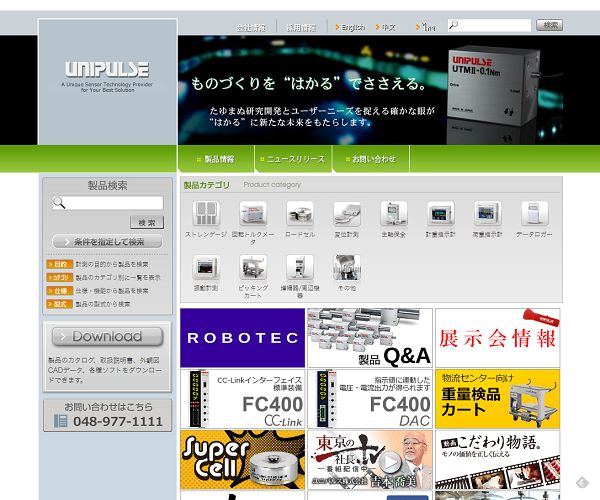Open the ROBOTEC banner

point(243,338)
